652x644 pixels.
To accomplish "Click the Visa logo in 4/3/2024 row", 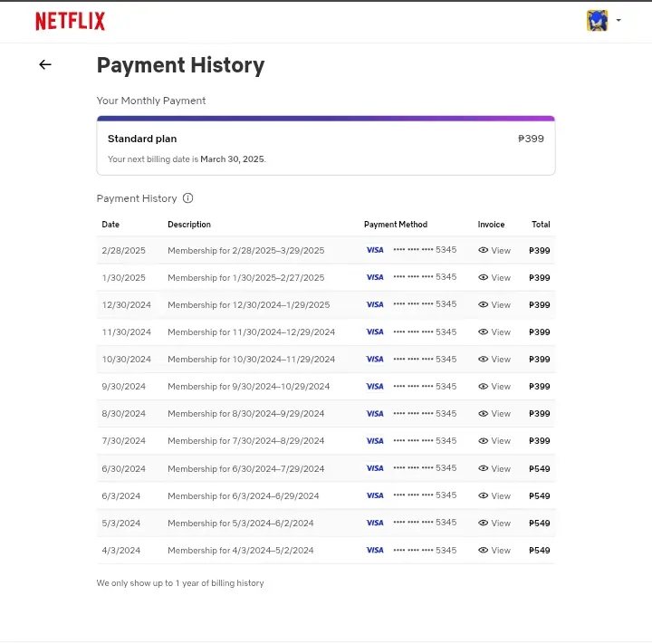I will click(x=375, y=550).
